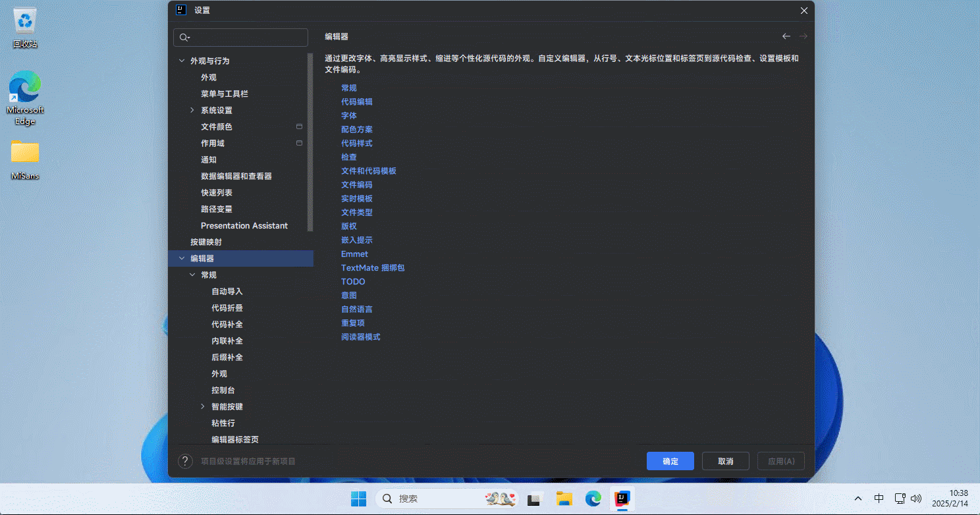Click the project-level icon beside 文件颜色
The width and height of the screenshot is (980, 515).
(x=299, y=126)
